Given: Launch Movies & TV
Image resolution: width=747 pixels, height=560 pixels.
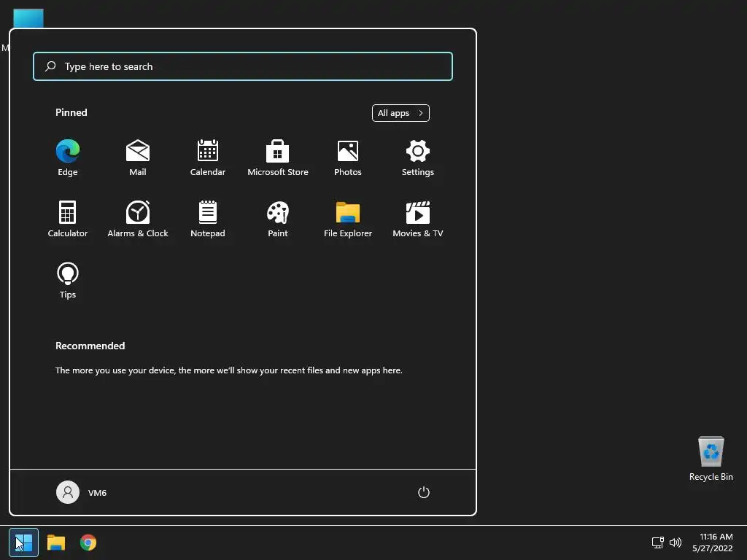Looking at the screenshot, I should click(418, 219).
